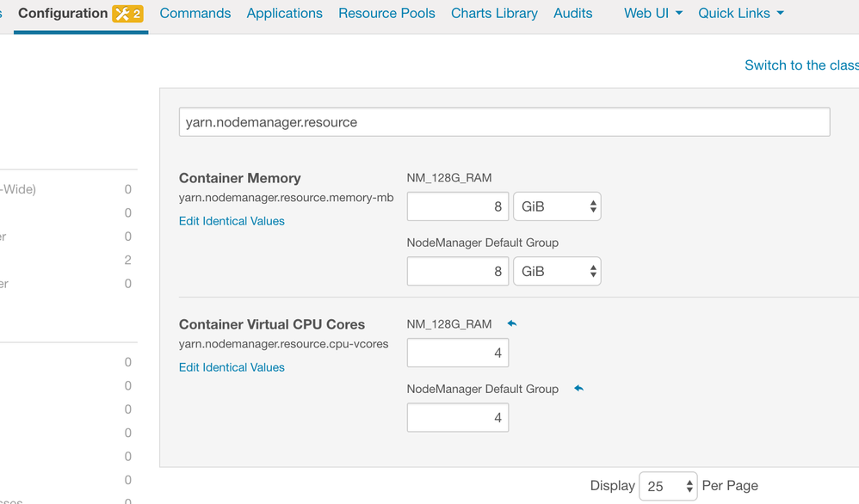
Task: Open the Web UI dropdown menu
Action: [x=652, y=14]
